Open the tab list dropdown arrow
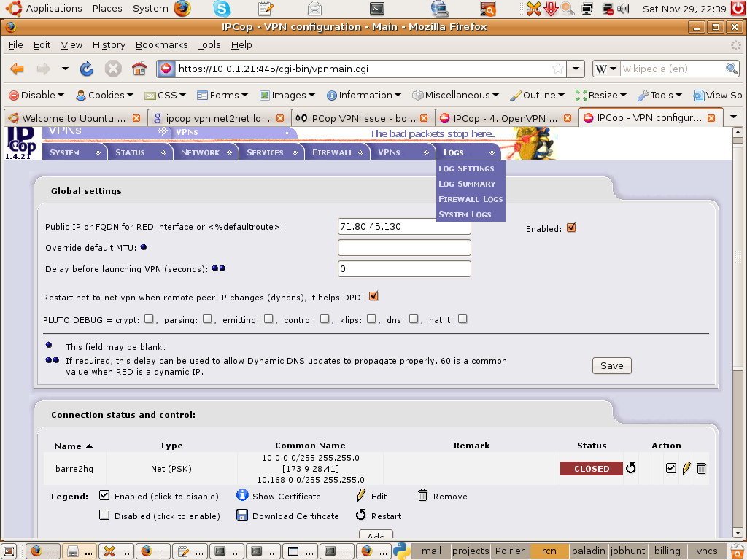This screenshot has height=560, width=747. 734,117
